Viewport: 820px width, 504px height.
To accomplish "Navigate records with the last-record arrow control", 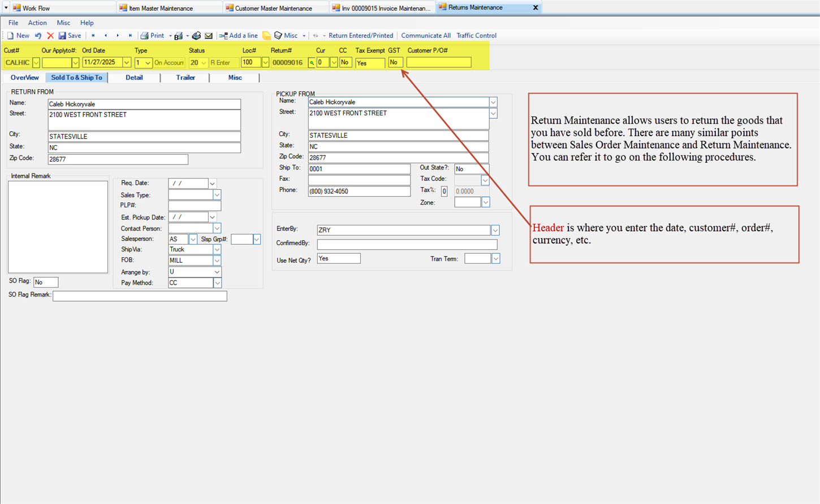I will (130, 36).
